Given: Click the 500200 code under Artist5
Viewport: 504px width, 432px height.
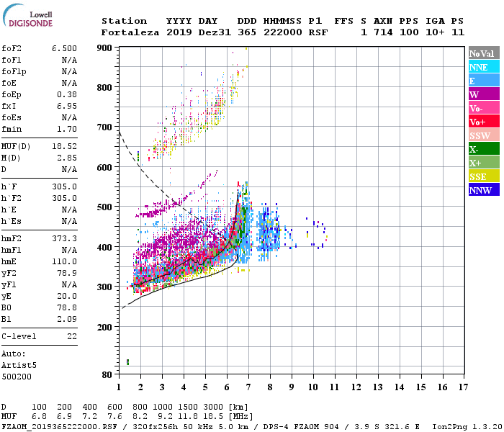Looking at the screenshot, I should (17, 377).
